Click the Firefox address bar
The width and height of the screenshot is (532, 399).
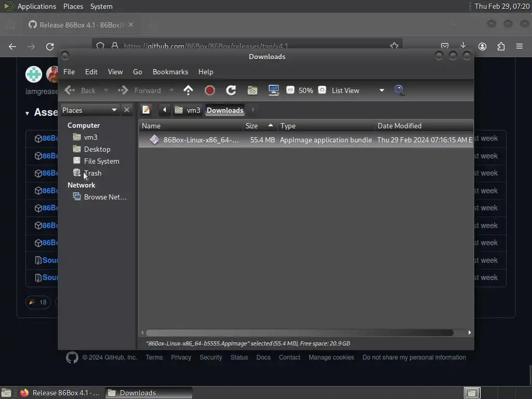(247, 46)
